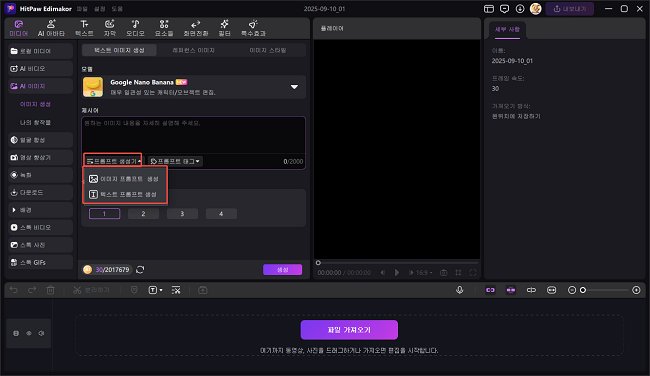Image resolution: width=650 pixels, height=376 pixels.
Task: Expand the Google Nano Banana model dropdown
Action: (294, 87)
